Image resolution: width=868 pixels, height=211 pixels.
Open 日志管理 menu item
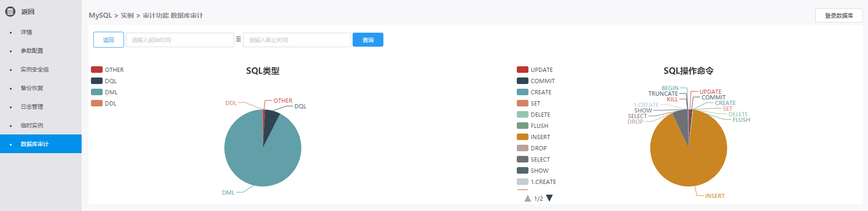click(x=32, y=107)
